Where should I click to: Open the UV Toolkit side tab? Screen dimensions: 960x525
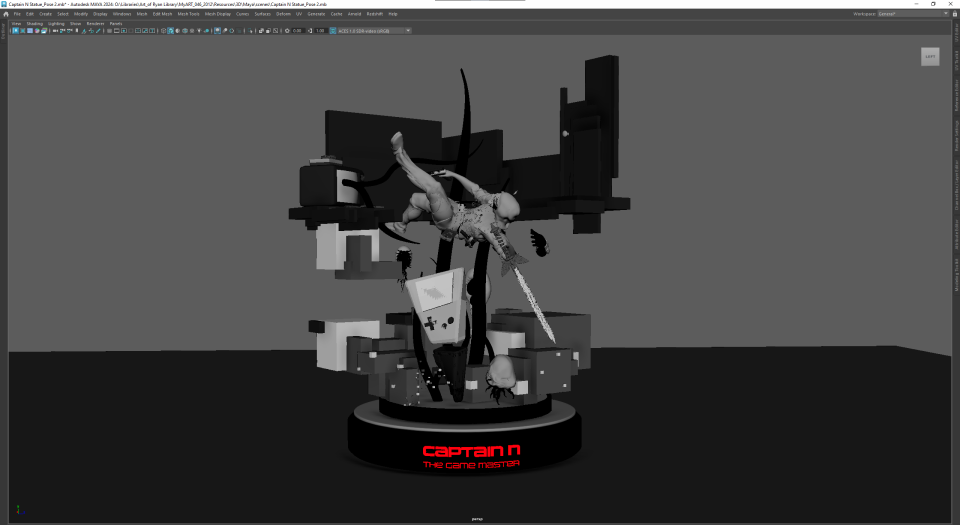[x=956, y=60]
